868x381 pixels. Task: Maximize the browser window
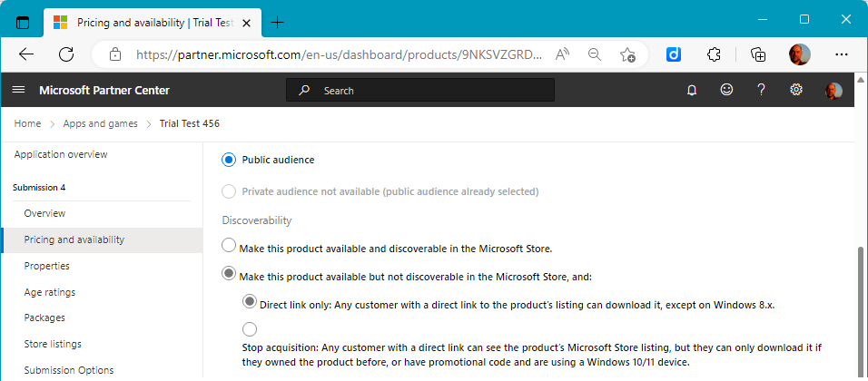coord(804,19)
